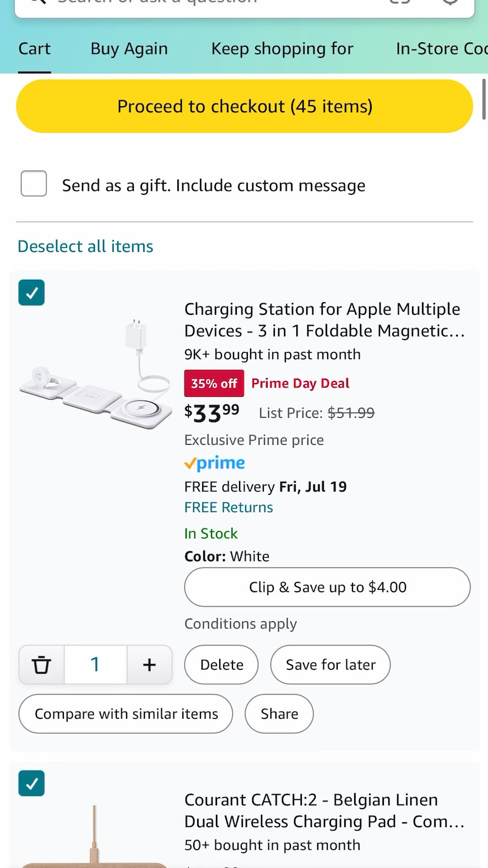The height and width of the screenshot is (868, 488).
Task: Activate the microphone voice search icon
Action: pos(451,3)
